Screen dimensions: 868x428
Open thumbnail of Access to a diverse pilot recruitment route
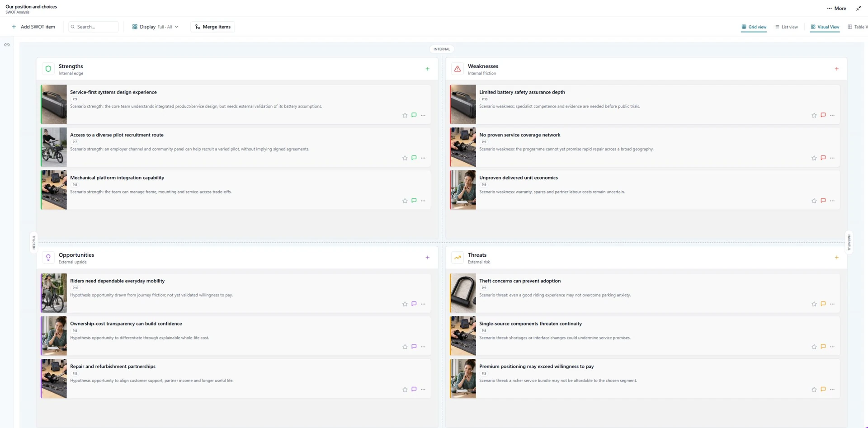54,147
